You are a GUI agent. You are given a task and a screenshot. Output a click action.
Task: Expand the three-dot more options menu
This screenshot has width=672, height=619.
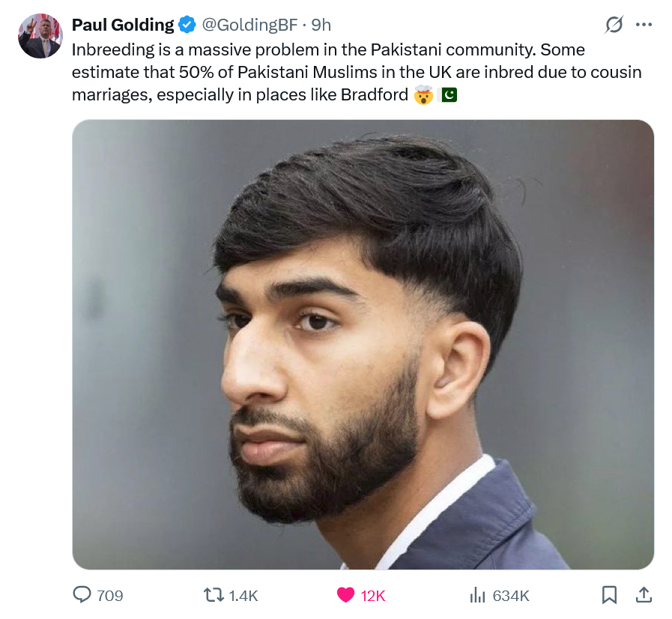point(644,25)
